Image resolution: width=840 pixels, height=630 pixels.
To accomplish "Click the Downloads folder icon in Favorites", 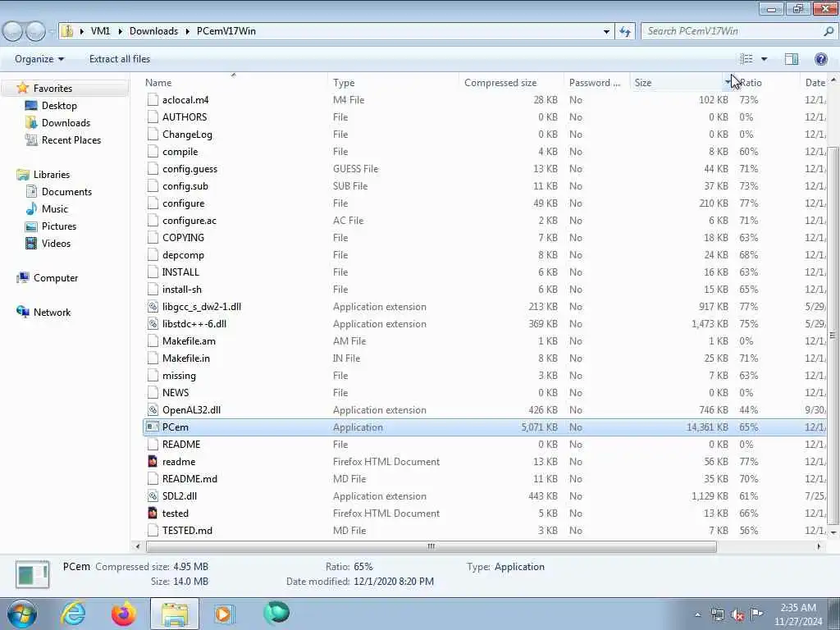I will (31, 123).
